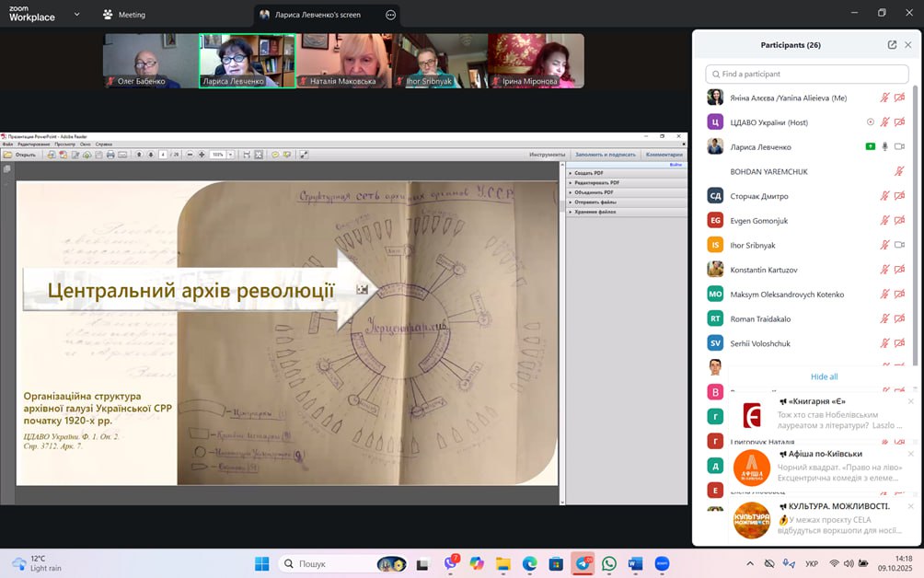Click the recording indicator beside ЦДАВО України

pos(871,122)
